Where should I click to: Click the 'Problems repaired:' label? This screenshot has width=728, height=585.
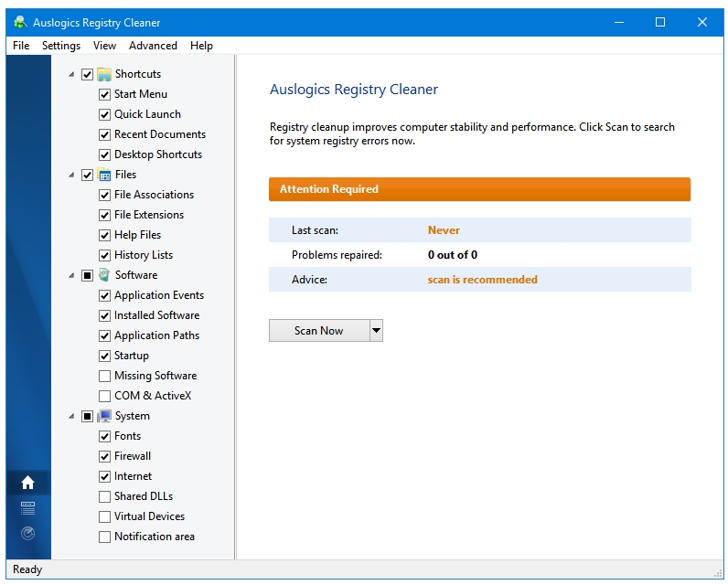click(x=337, y=255)
